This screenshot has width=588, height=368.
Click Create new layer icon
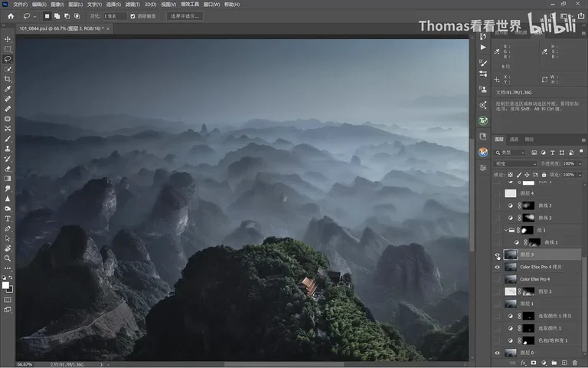[x=564, y=363]
